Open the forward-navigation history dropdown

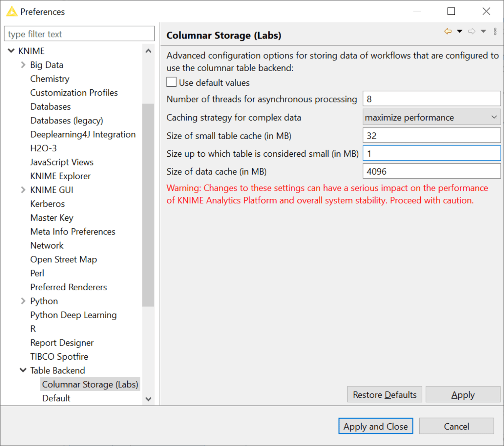point(482,31)
